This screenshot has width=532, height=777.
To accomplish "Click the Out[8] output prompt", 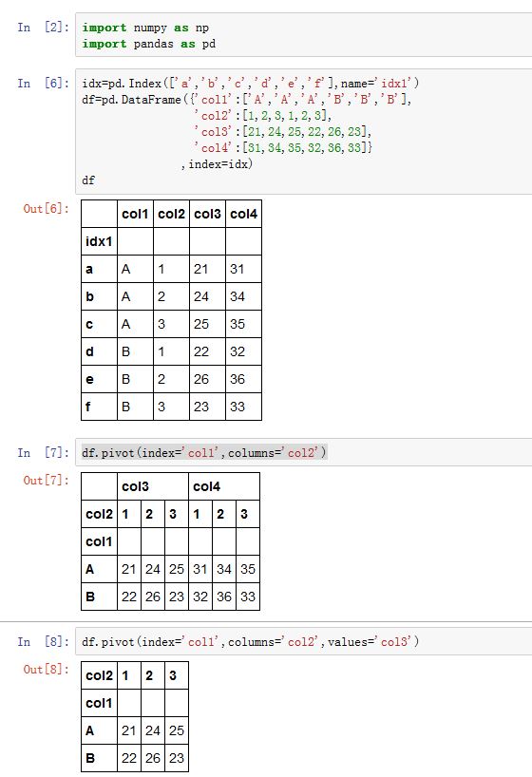I will (x=47, y=669).
